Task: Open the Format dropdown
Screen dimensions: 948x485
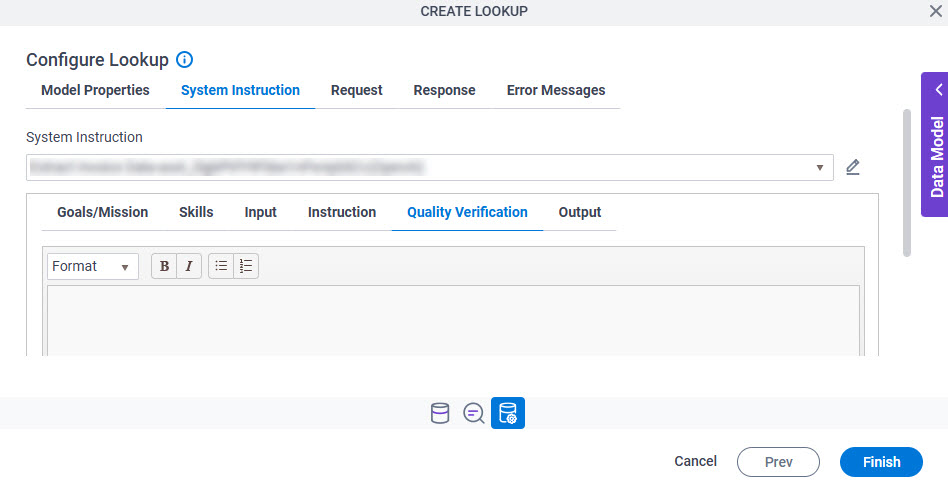Action: 93,266
